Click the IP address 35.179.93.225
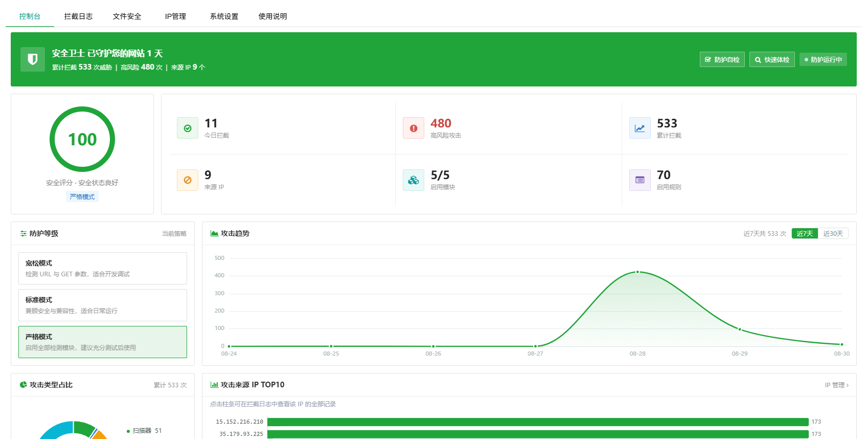This screenshot has height=439, width=868. coord(241,434)
